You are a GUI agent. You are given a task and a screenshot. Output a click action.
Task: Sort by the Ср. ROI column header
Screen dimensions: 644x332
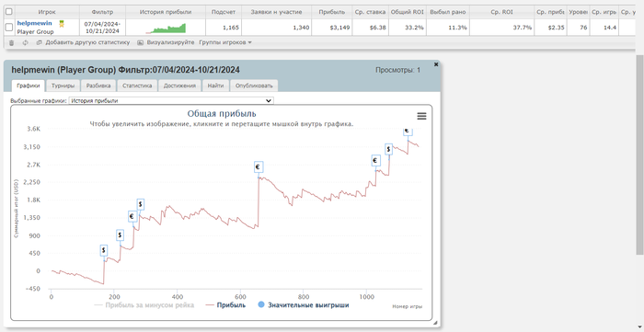[502, 12]
